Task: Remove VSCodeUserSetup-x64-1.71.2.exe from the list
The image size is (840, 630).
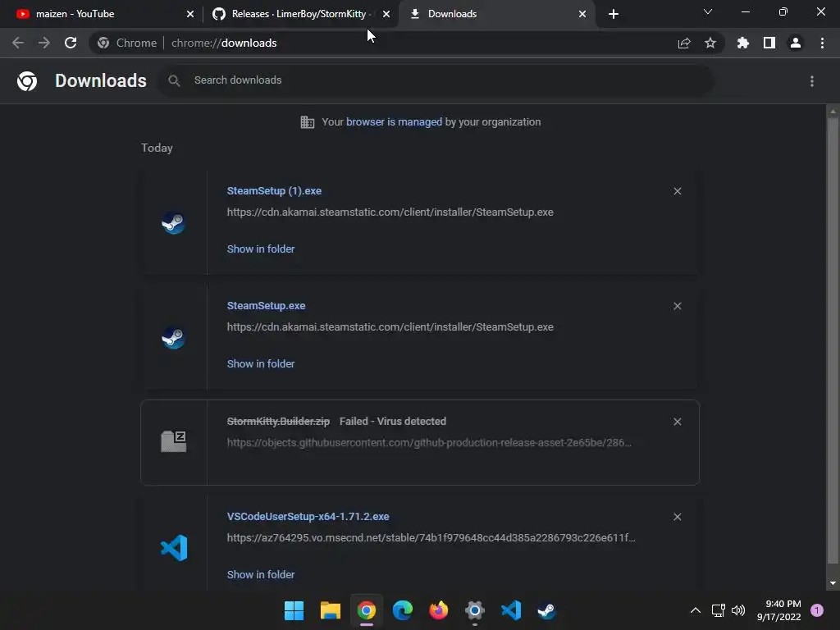Action: click(x=677, y=517)
